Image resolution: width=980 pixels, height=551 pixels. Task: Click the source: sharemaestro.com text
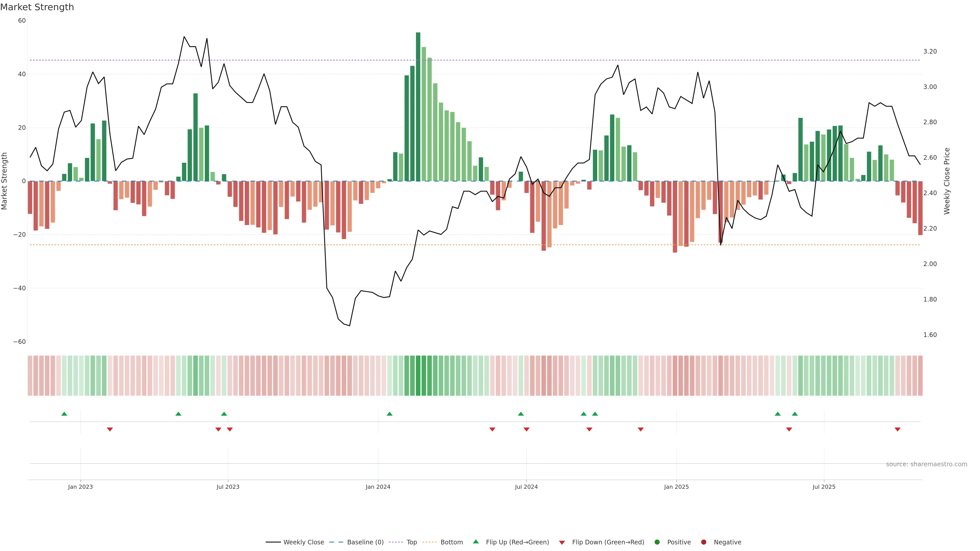click(926, 464)
